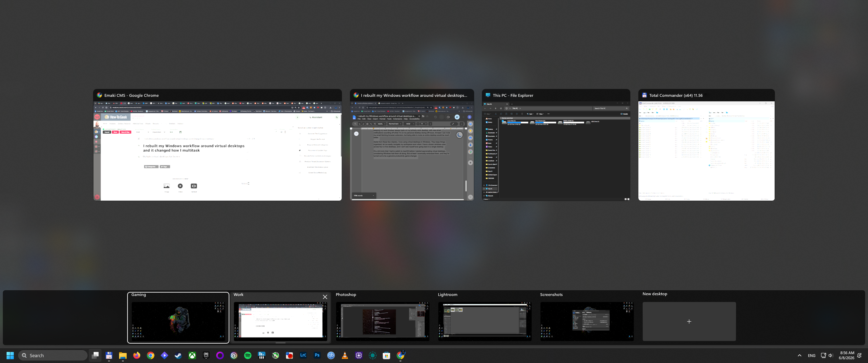Open the Chrome profile icon at taskbar end

(401, 355)
